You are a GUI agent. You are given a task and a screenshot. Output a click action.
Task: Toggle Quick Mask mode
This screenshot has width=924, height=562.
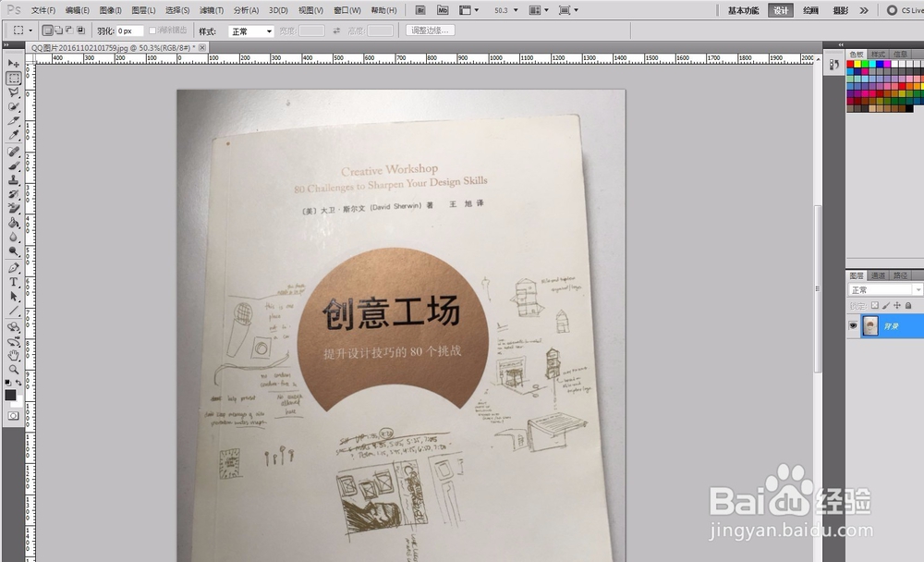(x=13, y=416)
